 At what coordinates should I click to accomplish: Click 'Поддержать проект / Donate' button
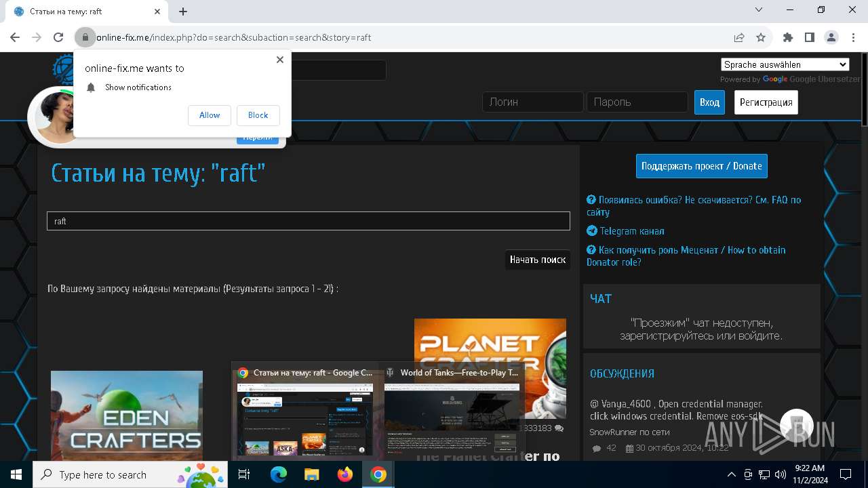pyautogui.click(x=702, y=166)
